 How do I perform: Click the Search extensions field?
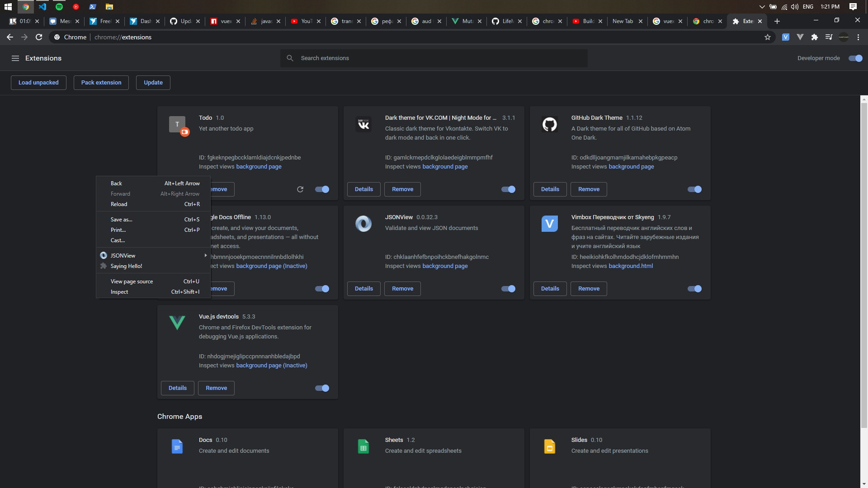[x=434, y=58]
